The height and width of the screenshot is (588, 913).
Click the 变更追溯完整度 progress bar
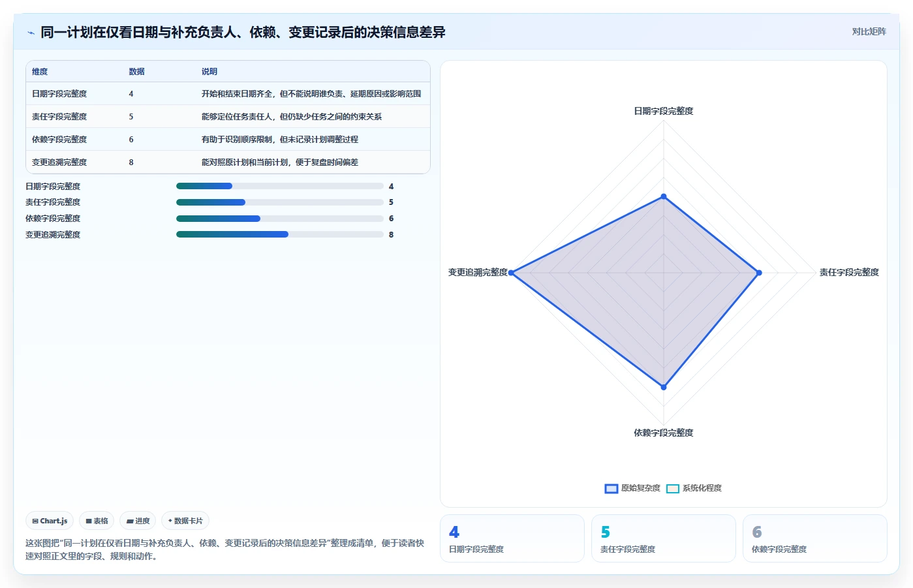tap(280, 234)
